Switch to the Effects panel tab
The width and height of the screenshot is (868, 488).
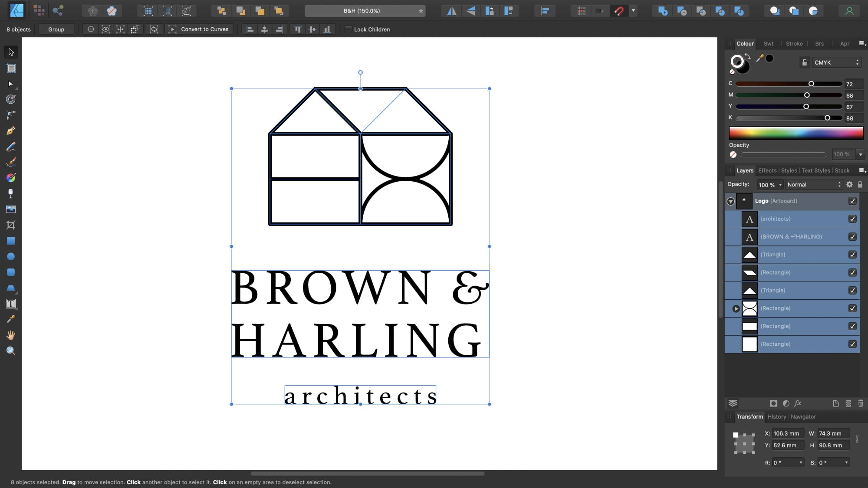coord(767,171)
